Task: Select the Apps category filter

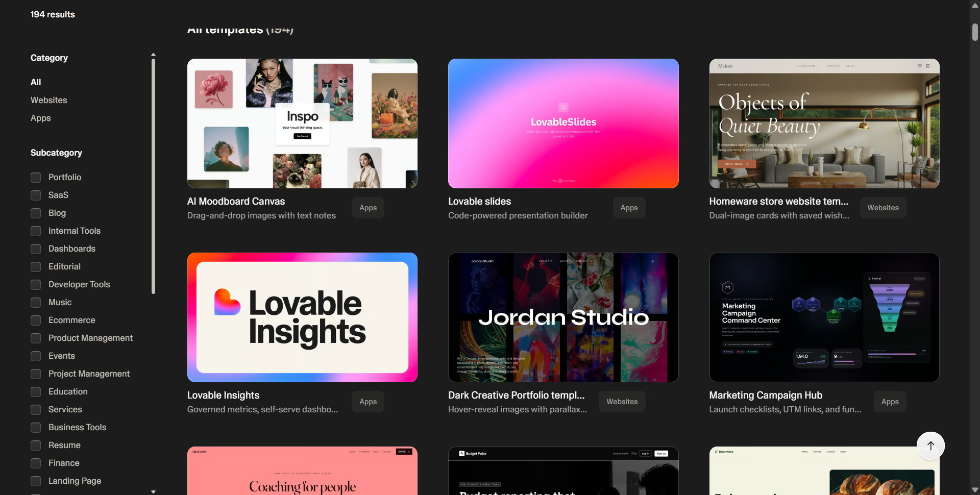Action: click(41, 118)
